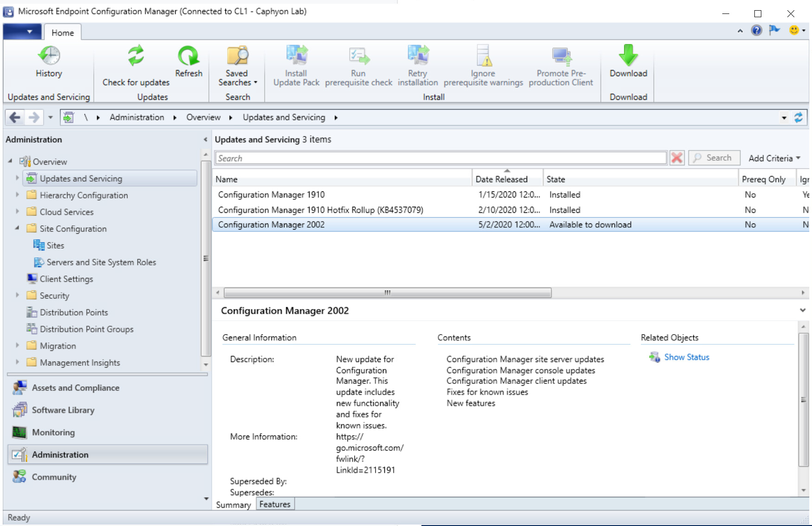Refresh via the address bar icon
Screen dimensions: 812x526
coord(799,118)
